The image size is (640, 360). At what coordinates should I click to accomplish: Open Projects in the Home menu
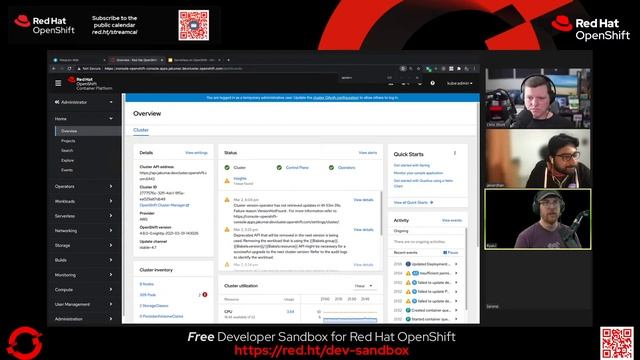coord(68,141)
